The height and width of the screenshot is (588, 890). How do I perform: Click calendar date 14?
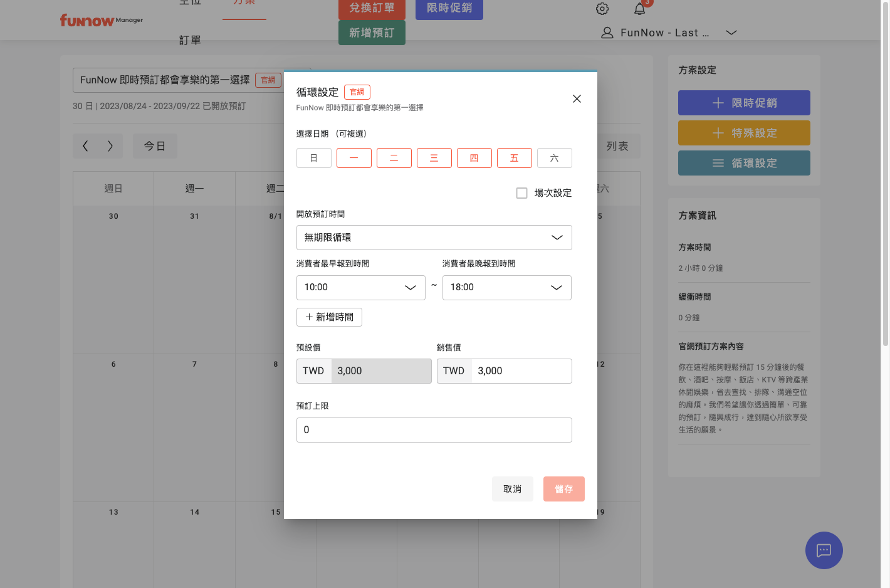coord(195,512)
